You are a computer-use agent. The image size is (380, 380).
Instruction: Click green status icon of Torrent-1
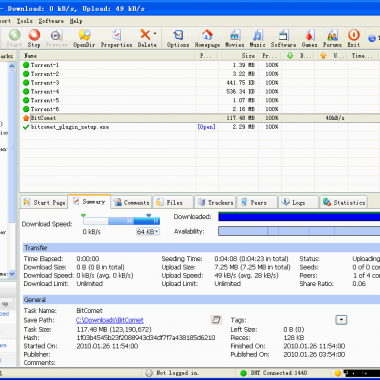point(26,65)
